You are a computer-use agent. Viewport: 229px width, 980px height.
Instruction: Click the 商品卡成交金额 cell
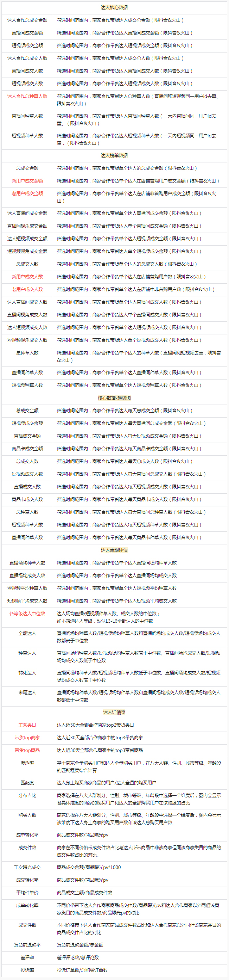point(27,449)
